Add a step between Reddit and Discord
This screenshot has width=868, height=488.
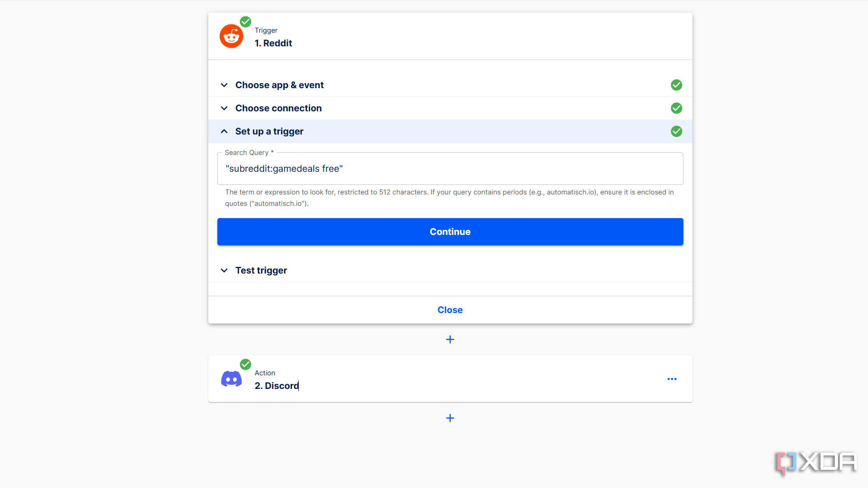[450, 339]
